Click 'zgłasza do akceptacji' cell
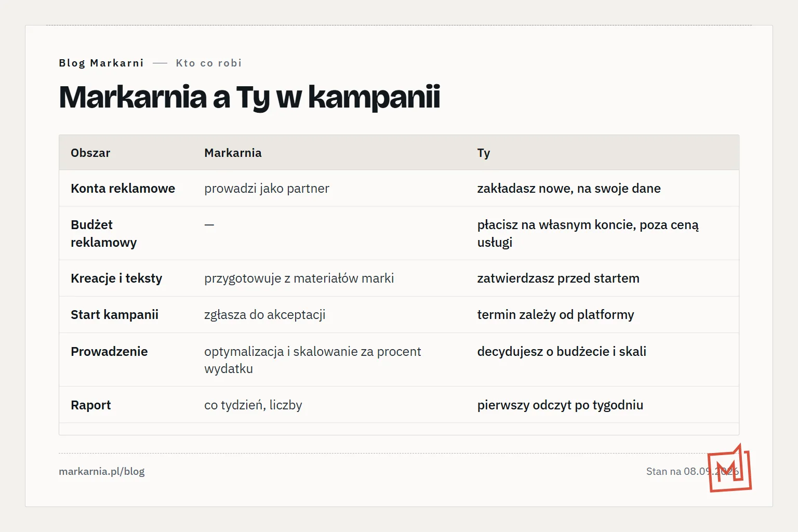Image resolution: width=798 pixels, height=532 pixels. [x=265, y=314]
